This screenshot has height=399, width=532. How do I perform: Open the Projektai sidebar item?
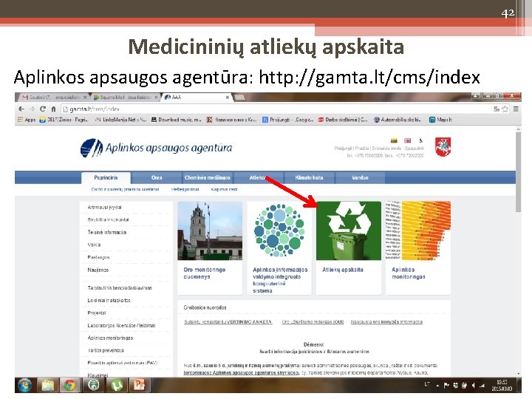pos(97,313)
